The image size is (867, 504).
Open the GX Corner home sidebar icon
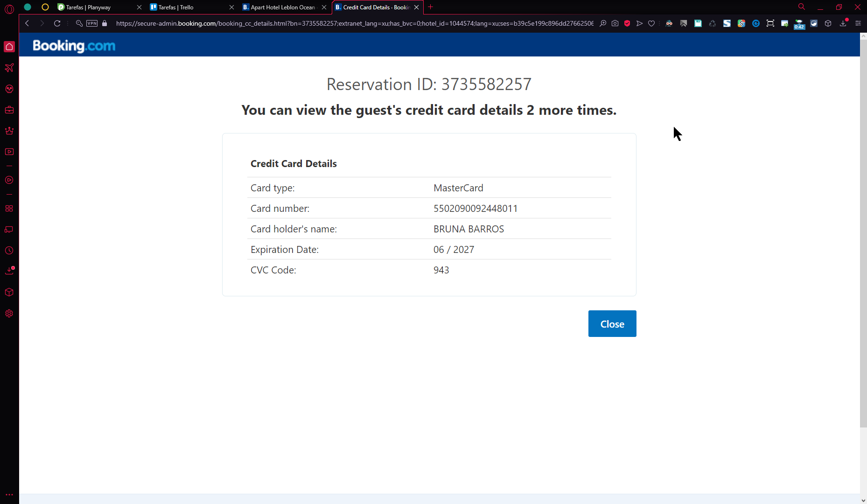coord(9,47)
